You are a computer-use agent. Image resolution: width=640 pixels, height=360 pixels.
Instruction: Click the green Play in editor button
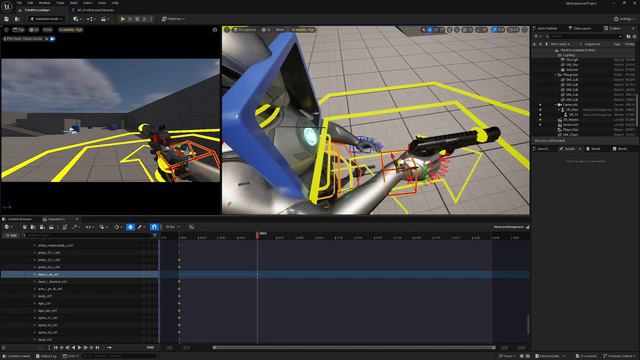[x=123, y=19]
